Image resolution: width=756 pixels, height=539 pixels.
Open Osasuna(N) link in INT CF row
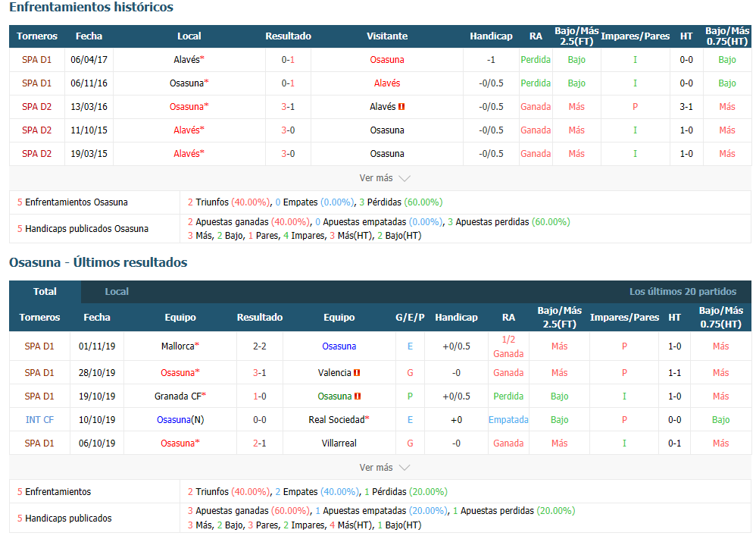tap(180, 420)
